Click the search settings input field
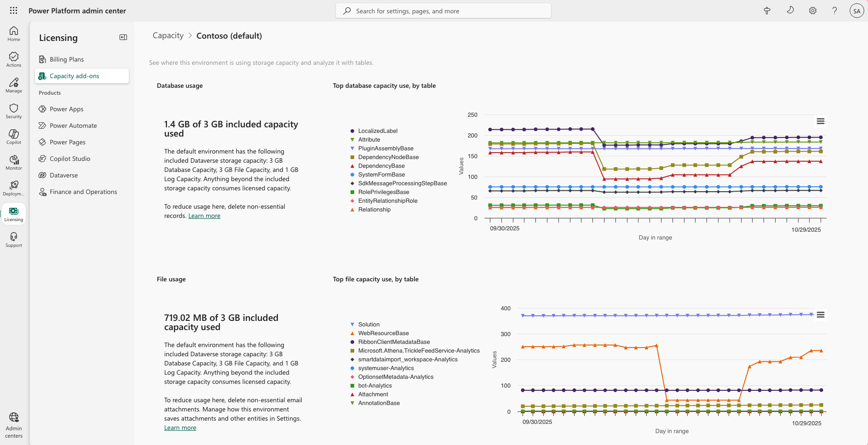This screenshot has height=445, width=868. click(x=443, y=10)
